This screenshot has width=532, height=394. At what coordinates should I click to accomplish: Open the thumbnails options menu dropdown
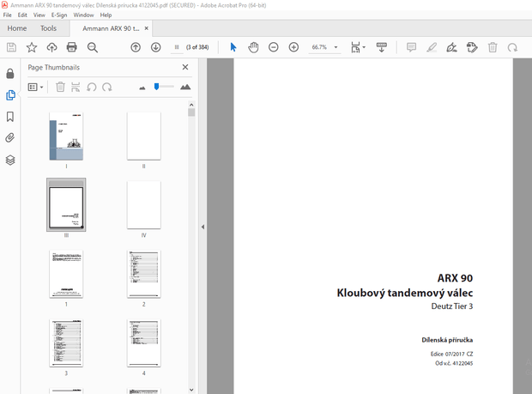36,88
